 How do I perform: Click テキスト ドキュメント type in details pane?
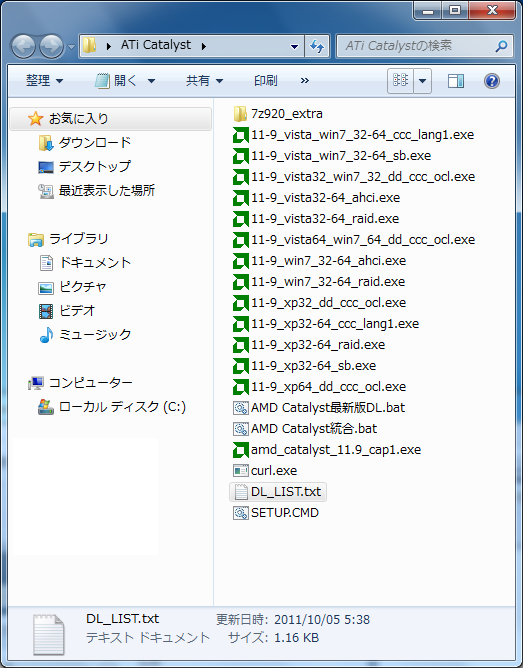click(x=148, y=638)
